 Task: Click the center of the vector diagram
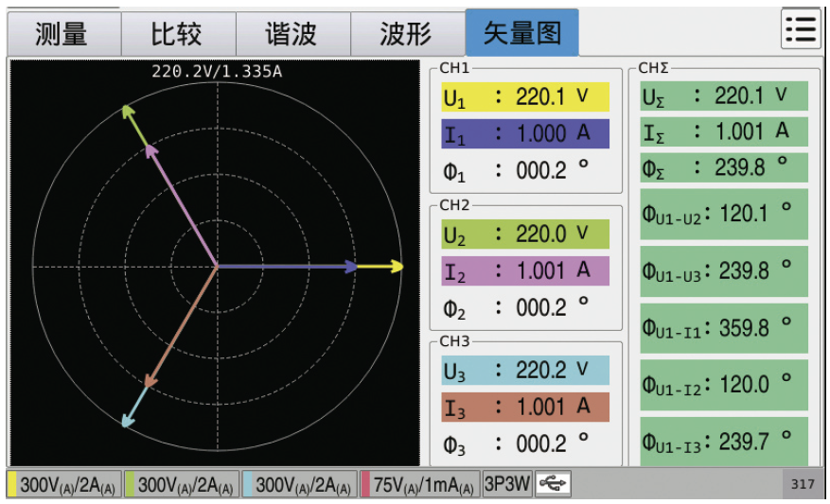tap(218, 267)
